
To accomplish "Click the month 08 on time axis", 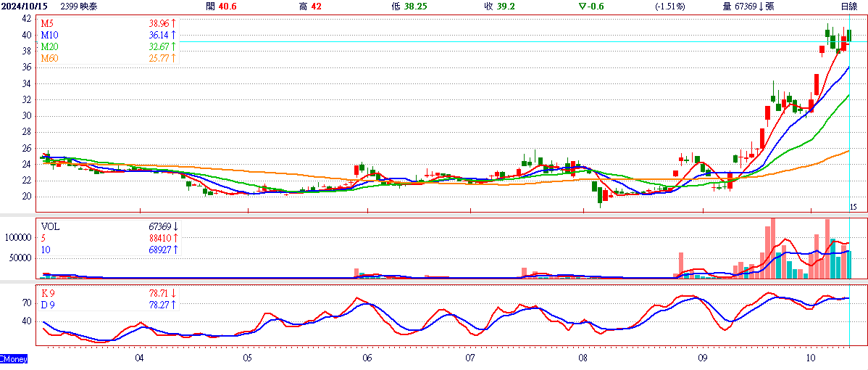I will click(x=583, y=358).
